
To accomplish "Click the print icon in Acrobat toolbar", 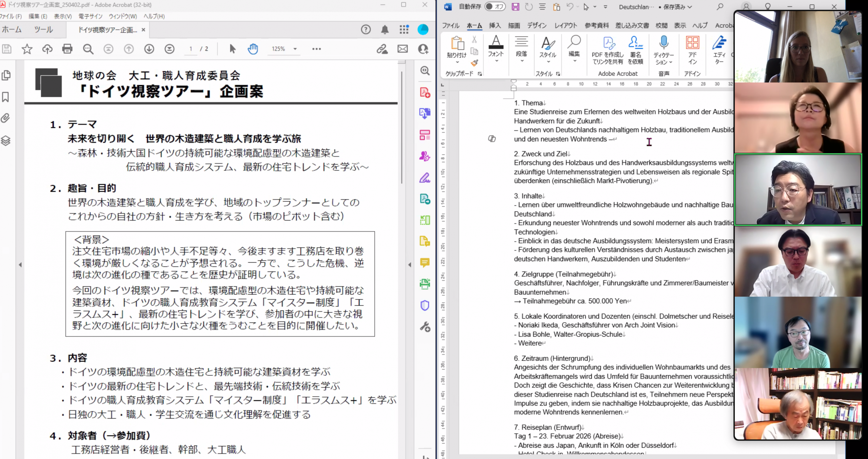I will [x=67, y=49].
